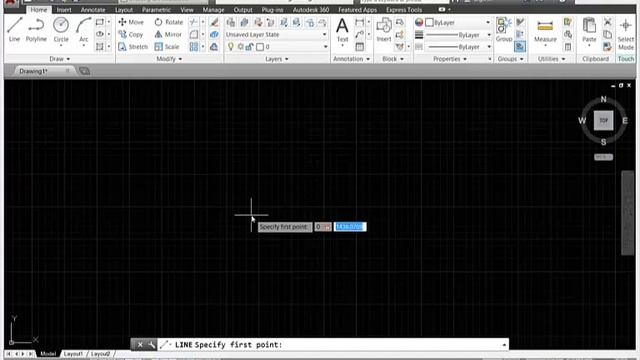Click the Paste icon
Image resolution: width=640 pixels, height=360 pixels.
(x=589, y=31)
